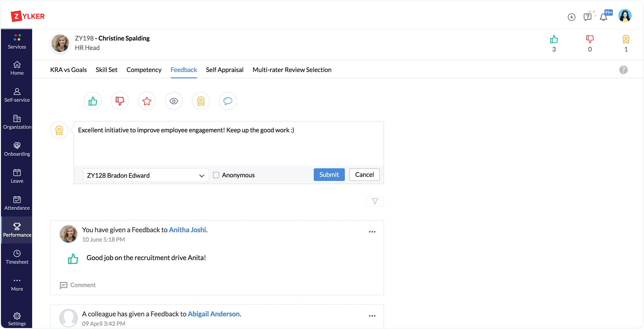Switch to the Self Appraisal tab
This screenshot has width=644, height=329.
click(x=225, y=70)
